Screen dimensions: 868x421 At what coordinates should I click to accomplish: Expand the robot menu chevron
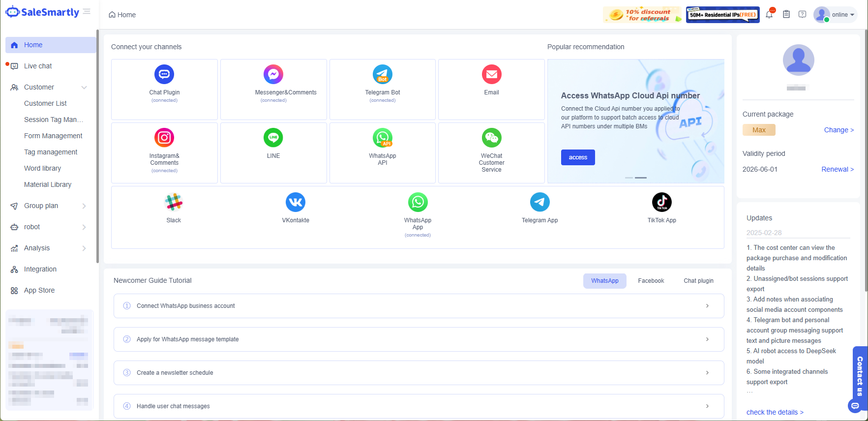(84, 227)
